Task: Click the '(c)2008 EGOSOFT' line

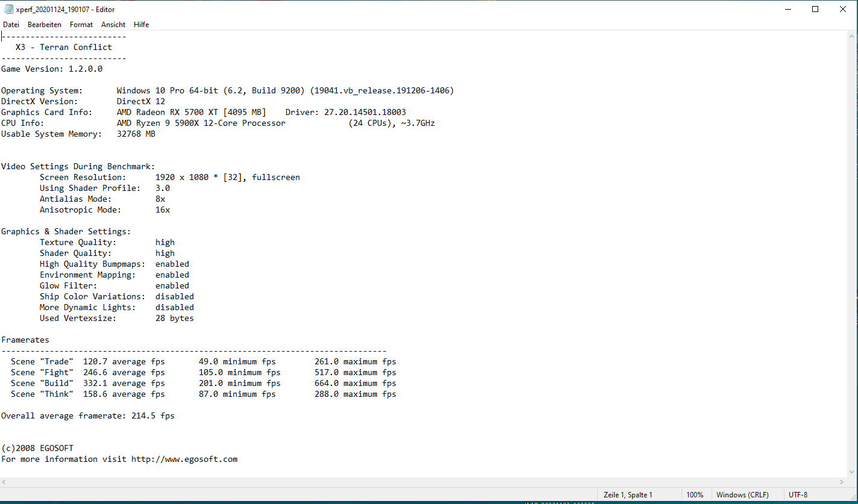Action: click(x=37, y=448)
